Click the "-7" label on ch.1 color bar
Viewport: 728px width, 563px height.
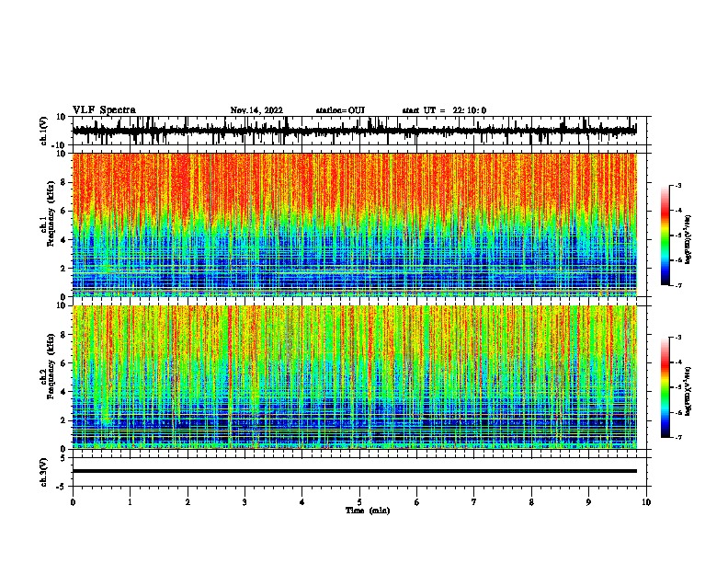pos(677,285)
